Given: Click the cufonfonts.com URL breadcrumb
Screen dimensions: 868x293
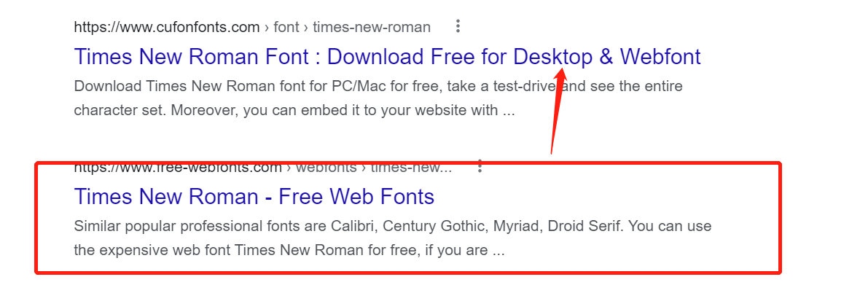Looking at the screenshot, I should (252, 26).
